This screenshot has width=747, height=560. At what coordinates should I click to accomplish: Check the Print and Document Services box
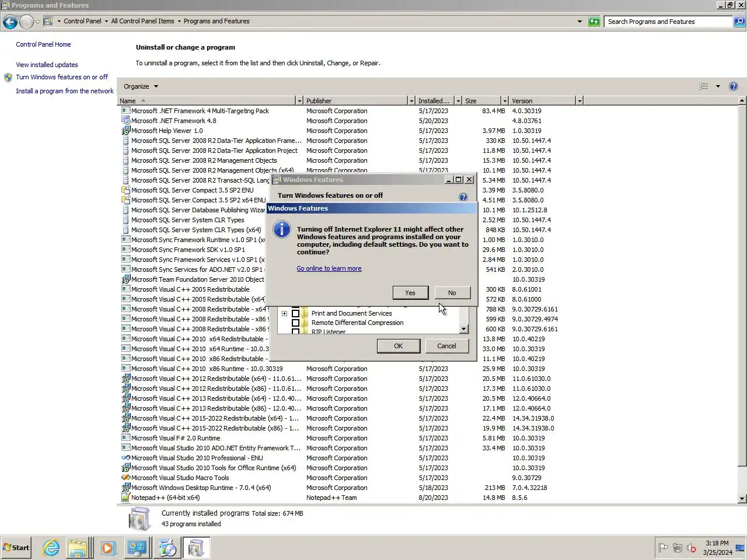(x=295, y=313)
